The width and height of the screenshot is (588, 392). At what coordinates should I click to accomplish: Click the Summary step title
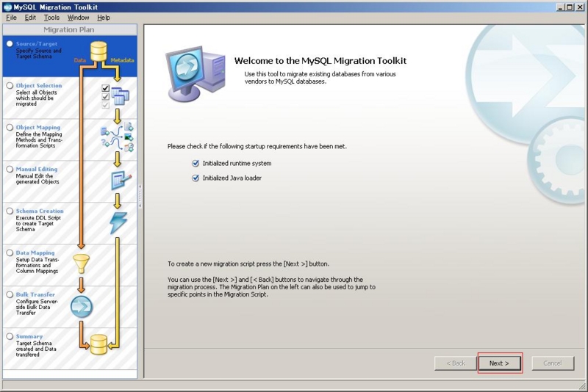(29, 336)
